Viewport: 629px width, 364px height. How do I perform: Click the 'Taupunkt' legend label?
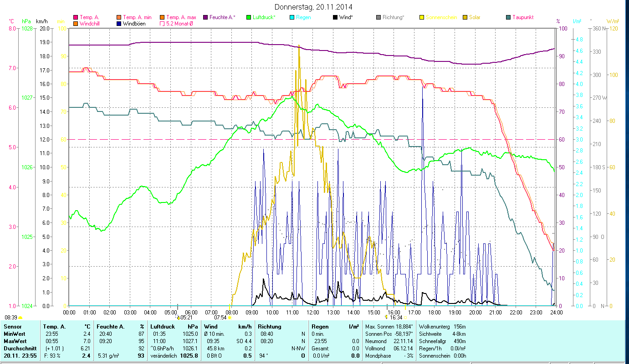pos(523,18)
